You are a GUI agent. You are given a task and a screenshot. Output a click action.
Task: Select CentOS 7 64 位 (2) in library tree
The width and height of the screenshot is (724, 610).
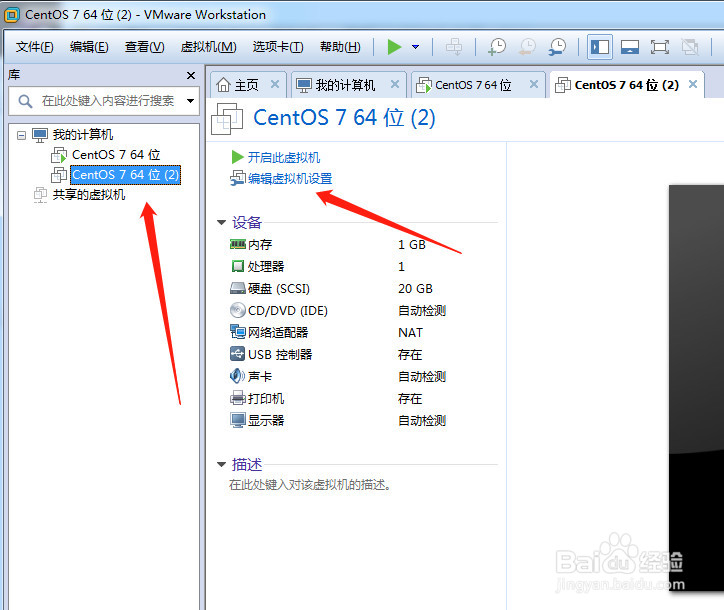coord(125,175)
